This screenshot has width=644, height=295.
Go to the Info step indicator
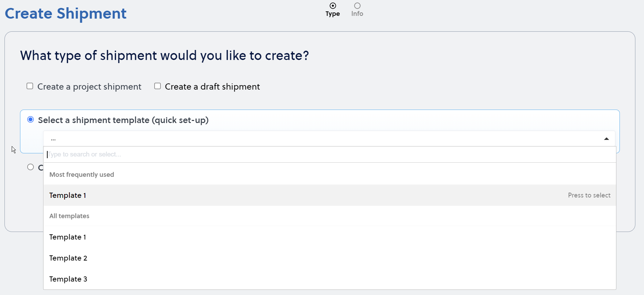point(357,10)
